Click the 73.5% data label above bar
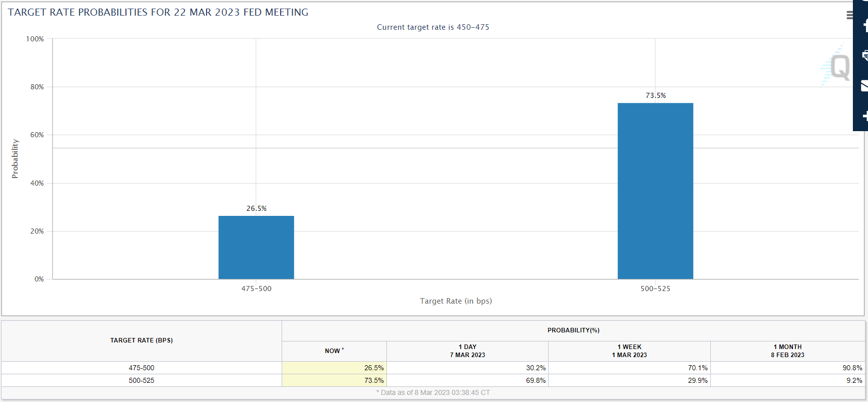Viewport: 868px width, 402px height. tap(655, 95)
